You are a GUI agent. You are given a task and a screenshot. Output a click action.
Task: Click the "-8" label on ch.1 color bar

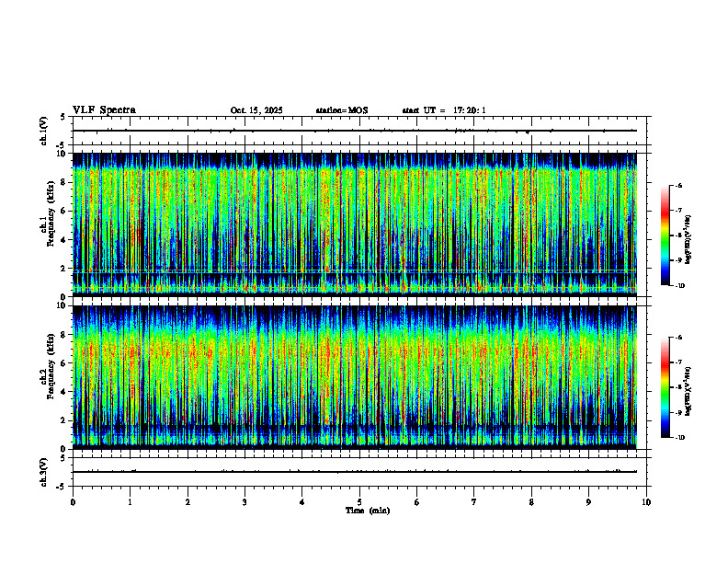(678, 236)
